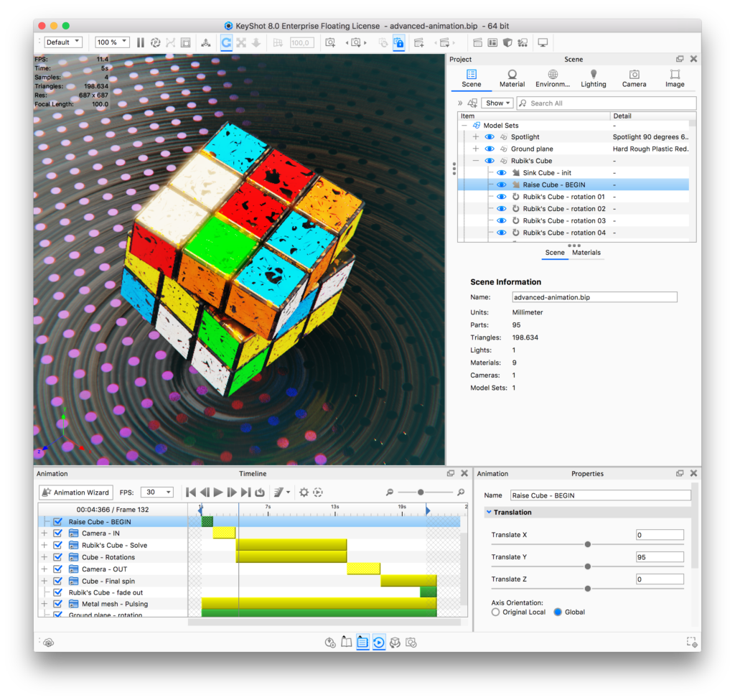The height and width of the screenshot is (700, 735).
Task: Uncheck the Camera - IN animation checkbox
Action: pos(57,533)
